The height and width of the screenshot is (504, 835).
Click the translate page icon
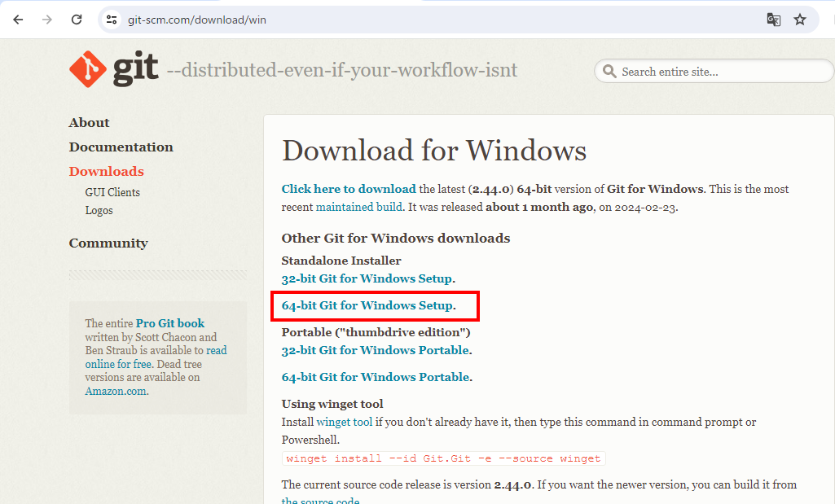click(x=773, y=20)
